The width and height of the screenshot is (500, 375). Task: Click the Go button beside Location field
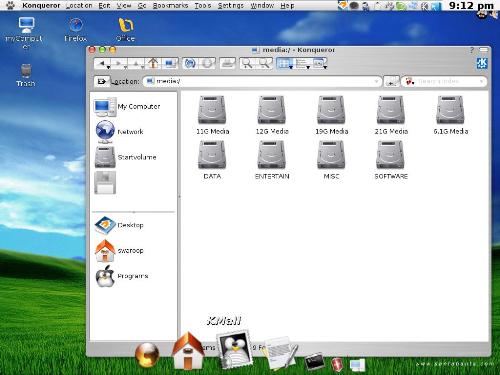[x=391, y=81]
